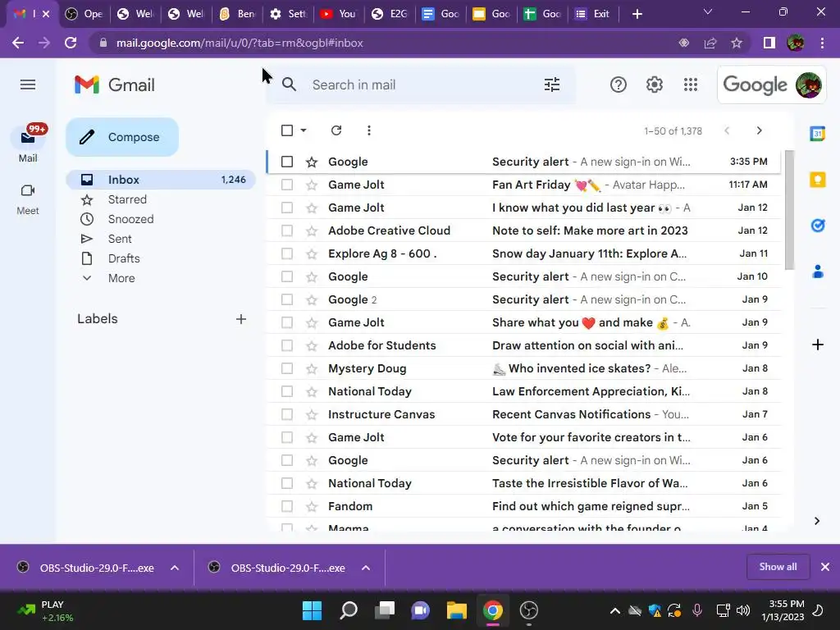The height and width of the screenshot is (630, 840).
Task: Star the Google Security alert from 3:35 PM
Action: (x=312, y=162)
